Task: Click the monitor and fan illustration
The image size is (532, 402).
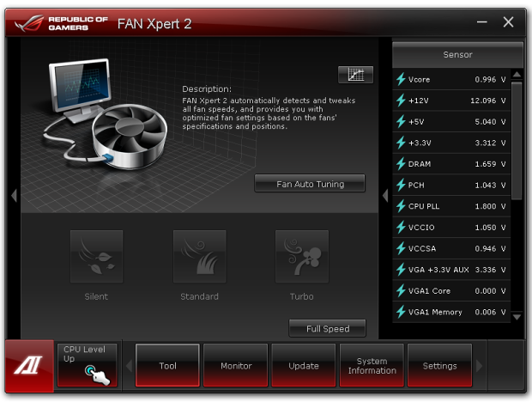Action: click(106, 113)
